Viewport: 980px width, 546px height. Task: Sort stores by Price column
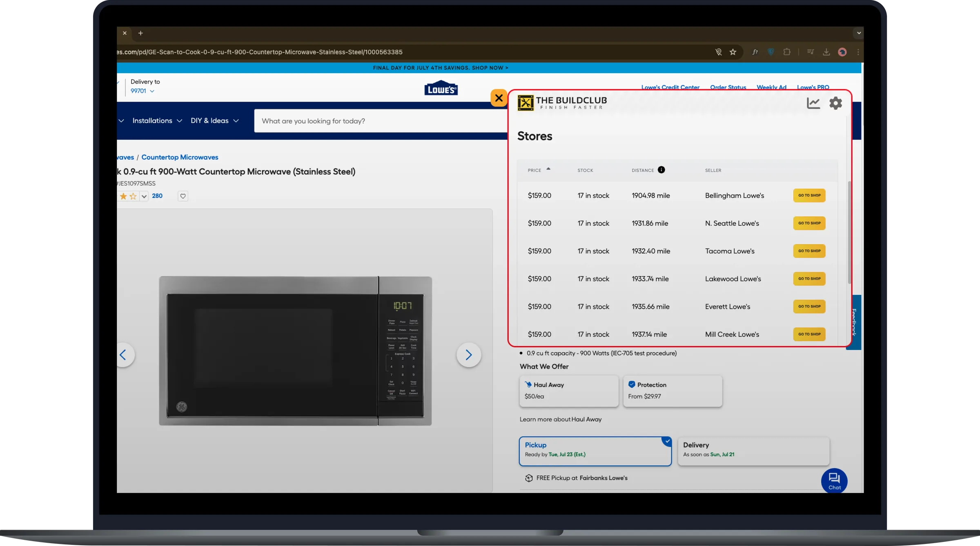pyautogui.click(x=539, y=170)
